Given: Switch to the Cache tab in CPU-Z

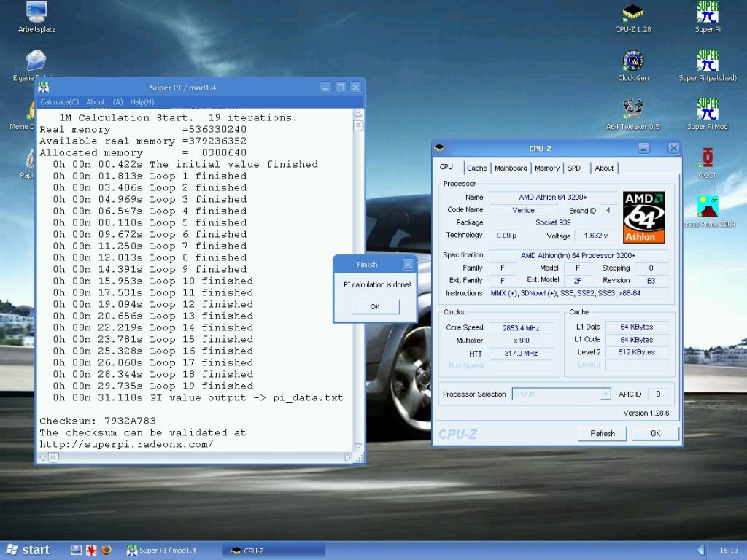Looking at the screenshot, I should (477, 168).
